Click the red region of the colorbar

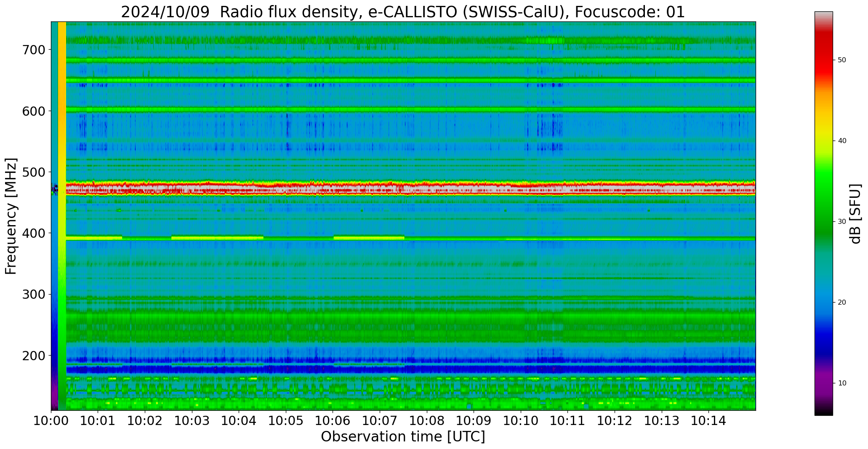click(823, 55)
